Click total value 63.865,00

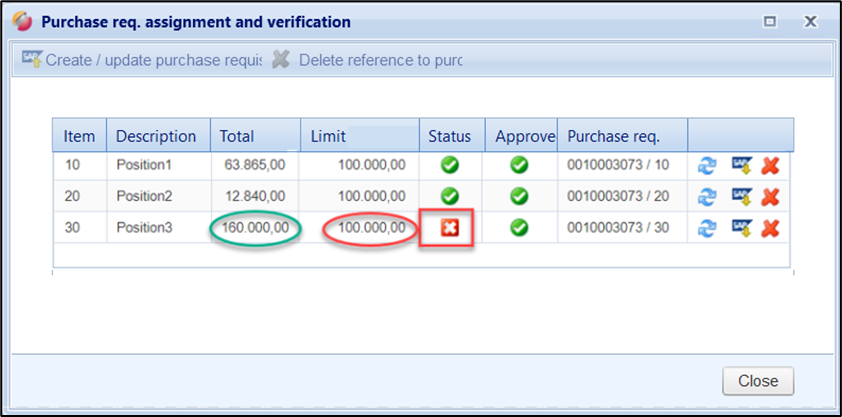[x=255, y=165]
